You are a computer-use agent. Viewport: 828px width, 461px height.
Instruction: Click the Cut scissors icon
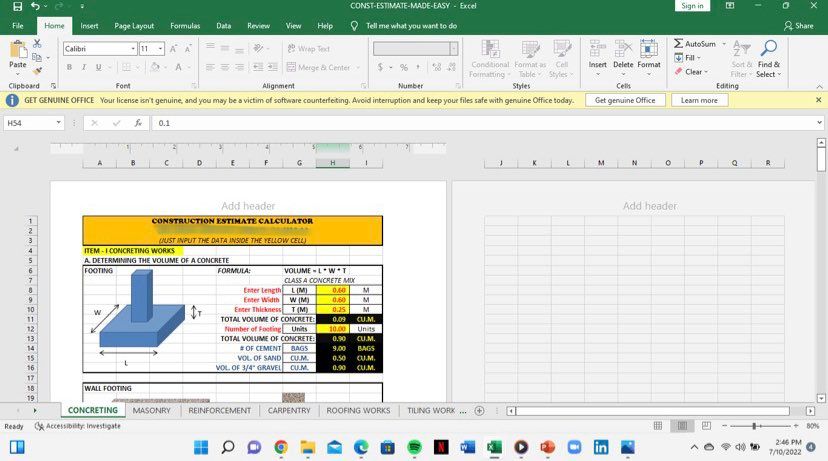[x=37, y=43]
